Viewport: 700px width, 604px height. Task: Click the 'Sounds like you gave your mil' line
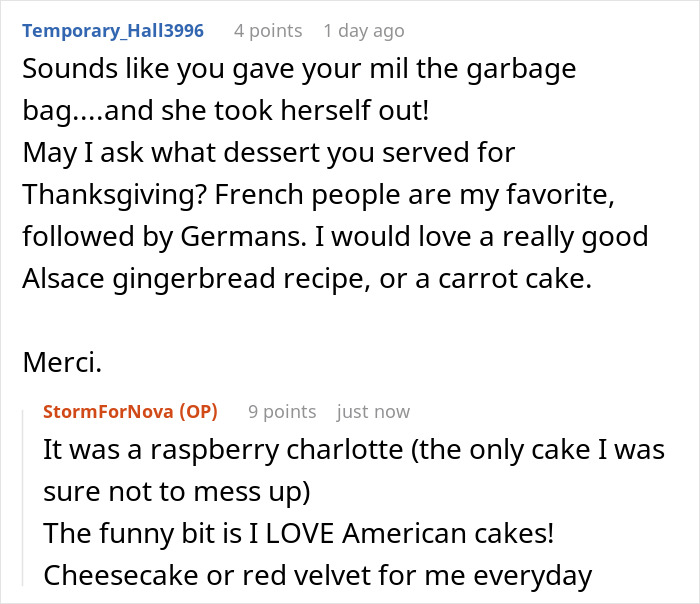pyautogui.click(x=299, y=69)
